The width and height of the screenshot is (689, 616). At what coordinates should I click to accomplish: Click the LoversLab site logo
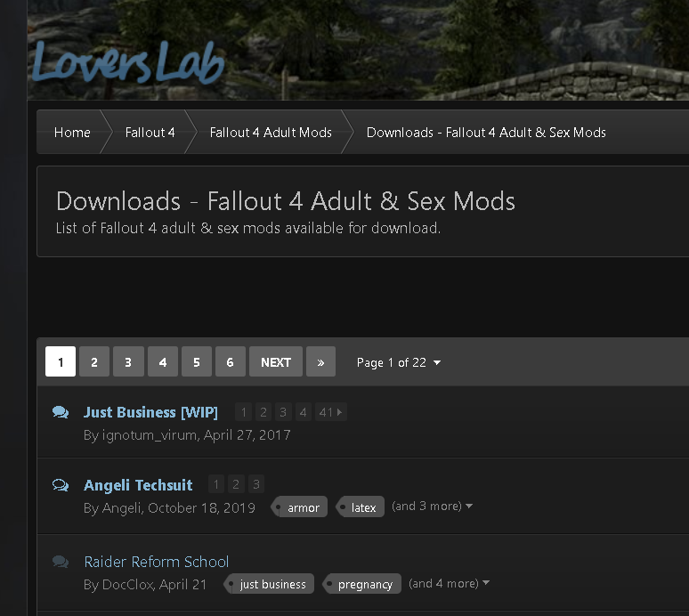pos(128,62)
